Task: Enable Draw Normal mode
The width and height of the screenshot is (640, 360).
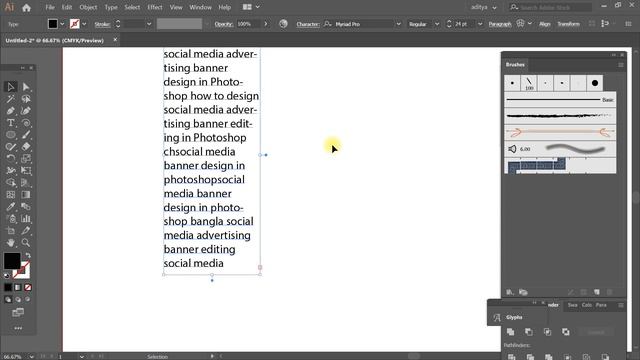Action: pyautogui.click(x=8, y=299)
